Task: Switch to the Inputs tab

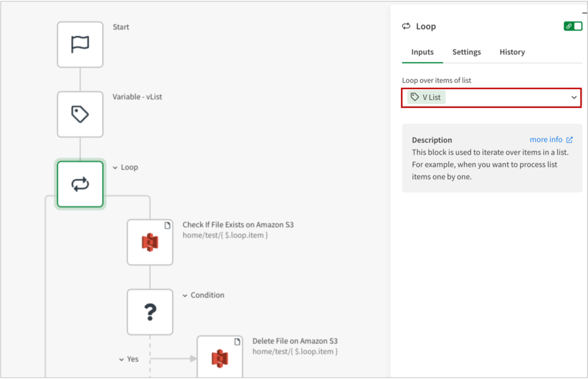Action: [422, 52]
